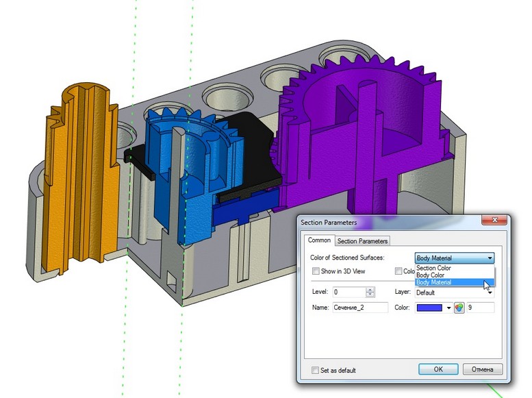Viewport: 532px width, 398px height.
Task: Select Body Material list option
Action: tap(434, 282)
